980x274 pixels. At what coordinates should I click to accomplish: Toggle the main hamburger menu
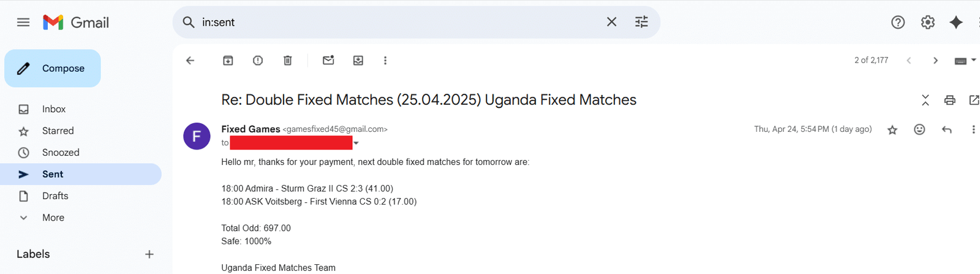[23, 22]
